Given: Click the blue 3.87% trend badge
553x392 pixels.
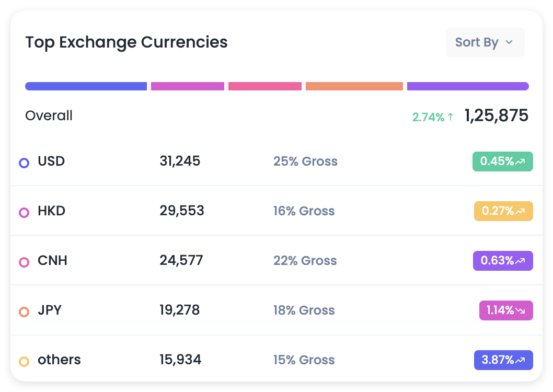Looking at the screenshot, I should pyautogui.click(x=503, y=360).
